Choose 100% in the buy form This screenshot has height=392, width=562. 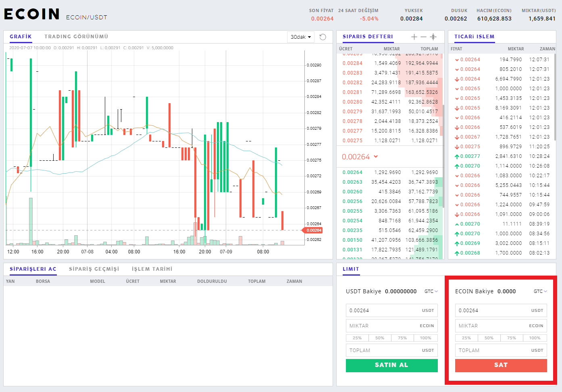(x=425, y=338)
